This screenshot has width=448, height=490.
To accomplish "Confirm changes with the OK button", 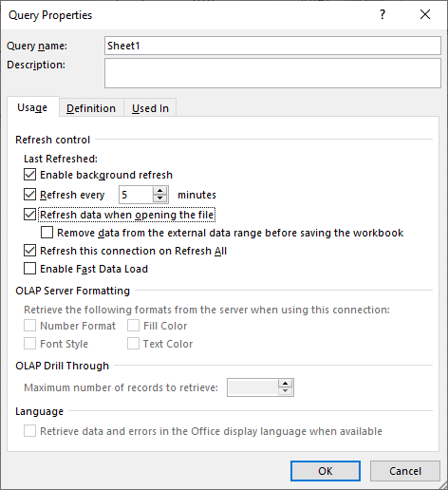I will coord(326,471).
